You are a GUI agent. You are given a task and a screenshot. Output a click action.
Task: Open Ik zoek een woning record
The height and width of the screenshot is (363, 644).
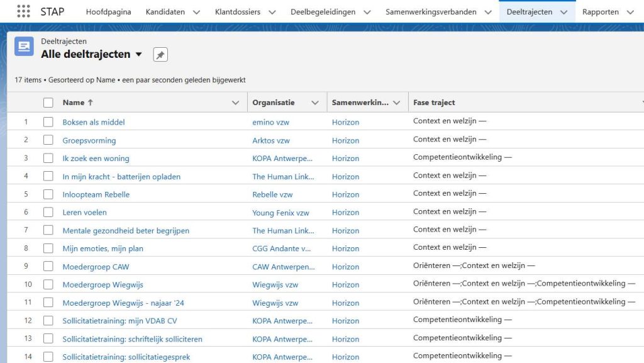tap(96, 159)
